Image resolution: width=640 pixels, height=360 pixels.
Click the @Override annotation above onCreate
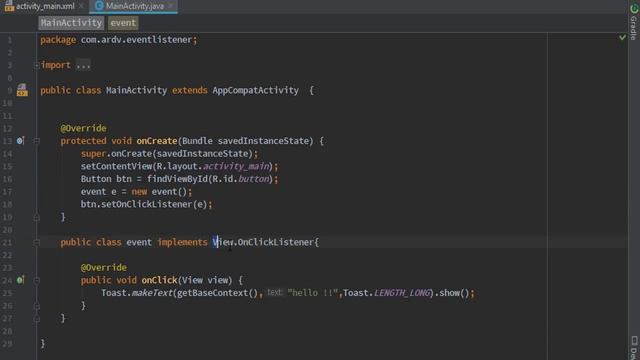83,128
